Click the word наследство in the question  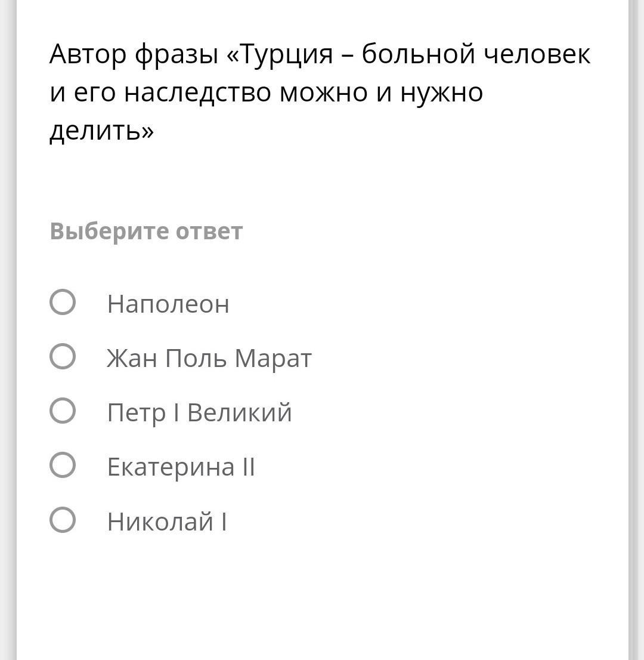point(197,92)
